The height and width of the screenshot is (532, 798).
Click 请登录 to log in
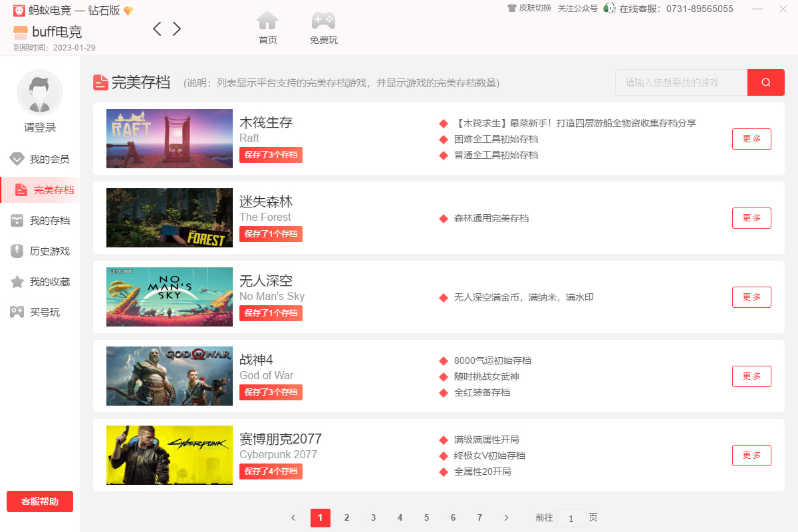click(40, 128)
